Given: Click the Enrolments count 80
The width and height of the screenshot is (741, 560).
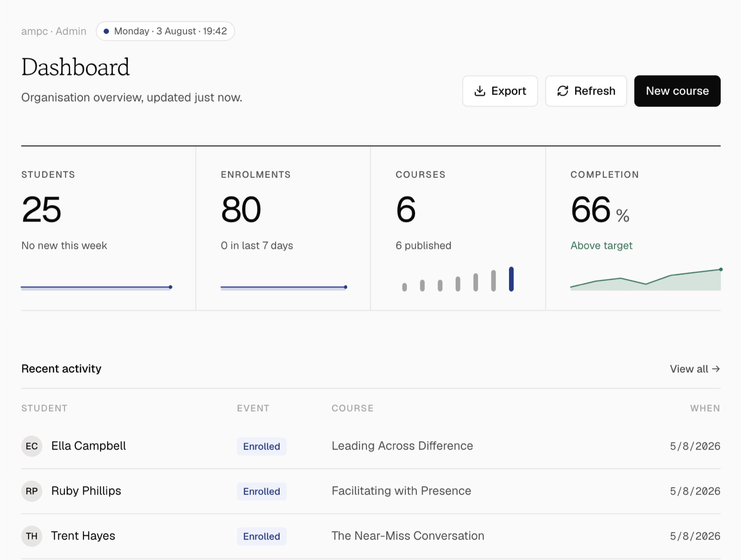Looking at the screenshot, I should tap(241, 209).
